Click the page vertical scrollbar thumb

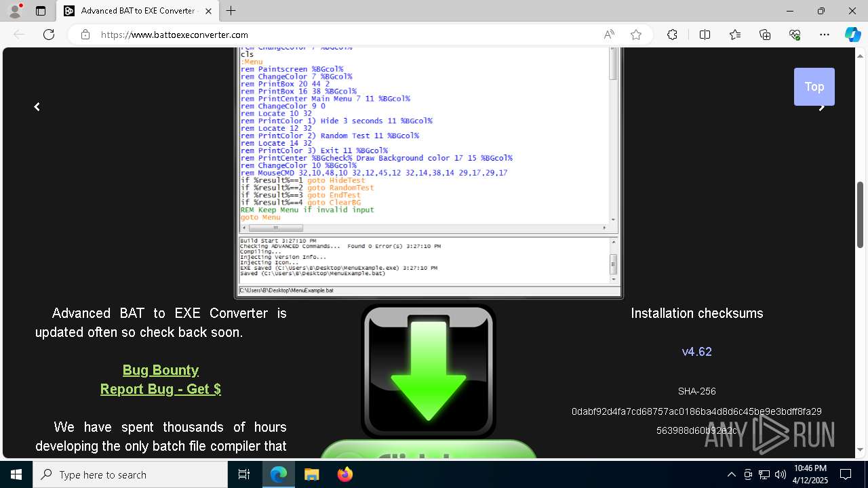pyautogui.click(x=861, y=214)
